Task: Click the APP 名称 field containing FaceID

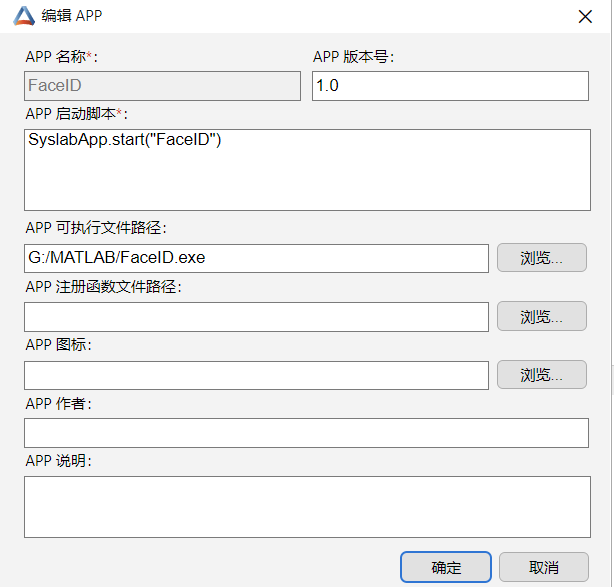Action: tap(163, 86)
